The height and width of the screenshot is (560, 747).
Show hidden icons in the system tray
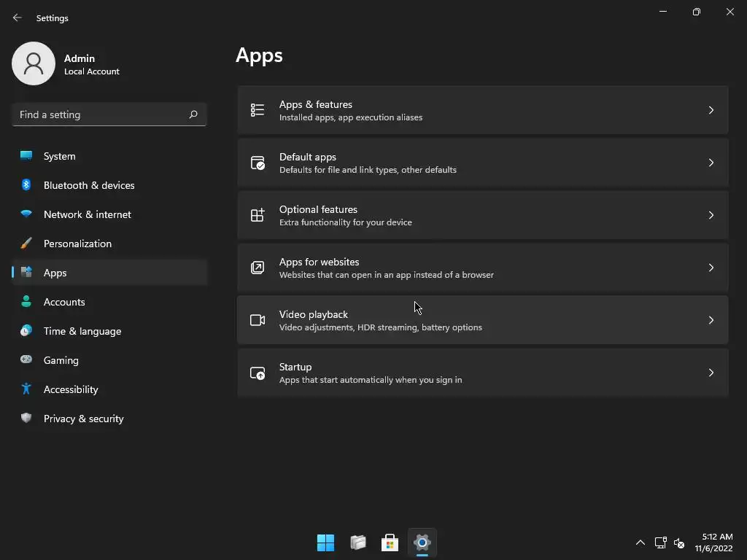[640, 542]
